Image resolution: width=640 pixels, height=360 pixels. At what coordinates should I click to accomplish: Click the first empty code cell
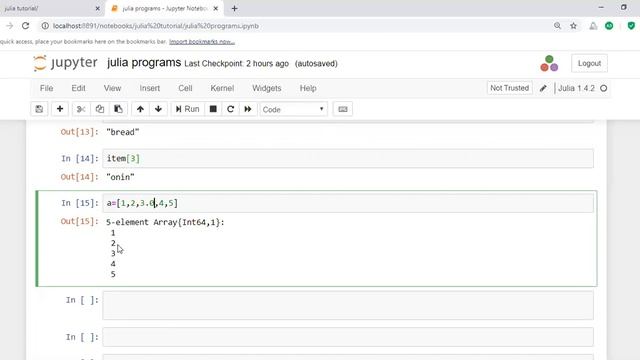coord(348,305)
